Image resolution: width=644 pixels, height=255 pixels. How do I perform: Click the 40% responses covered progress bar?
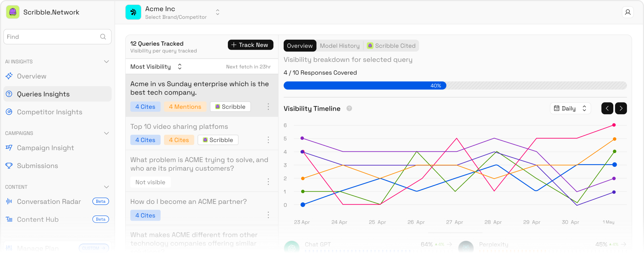click(x=455, y=85)
